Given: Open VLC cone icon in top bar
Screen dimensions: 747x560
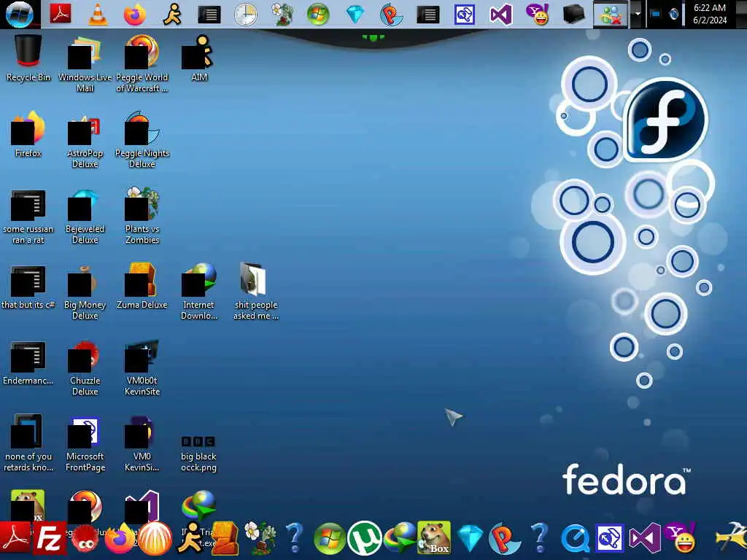Looking at the screenshot, I should [x=98, y=14].
